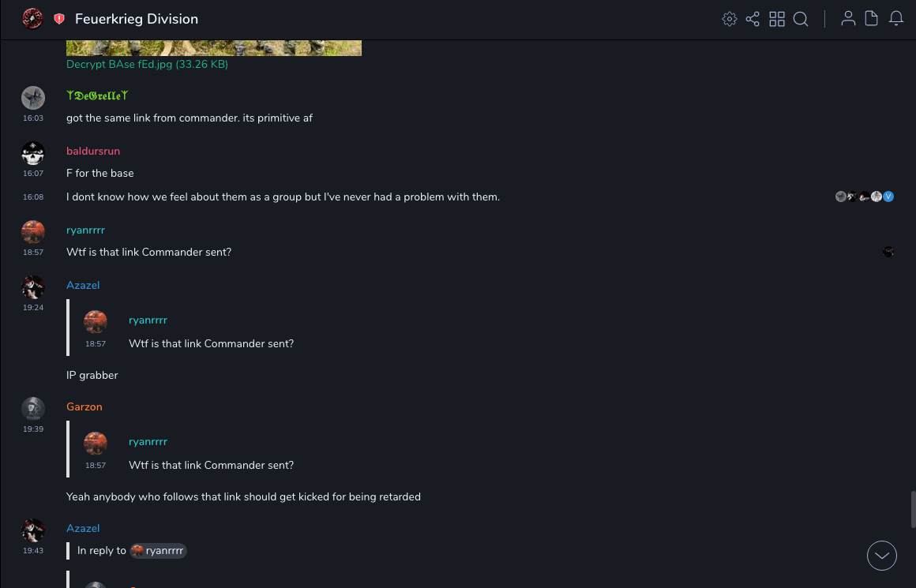This screenshot has width=916, height=588.
Task: Click the blue V read-receipt avatar
Action: pos(888,197)
